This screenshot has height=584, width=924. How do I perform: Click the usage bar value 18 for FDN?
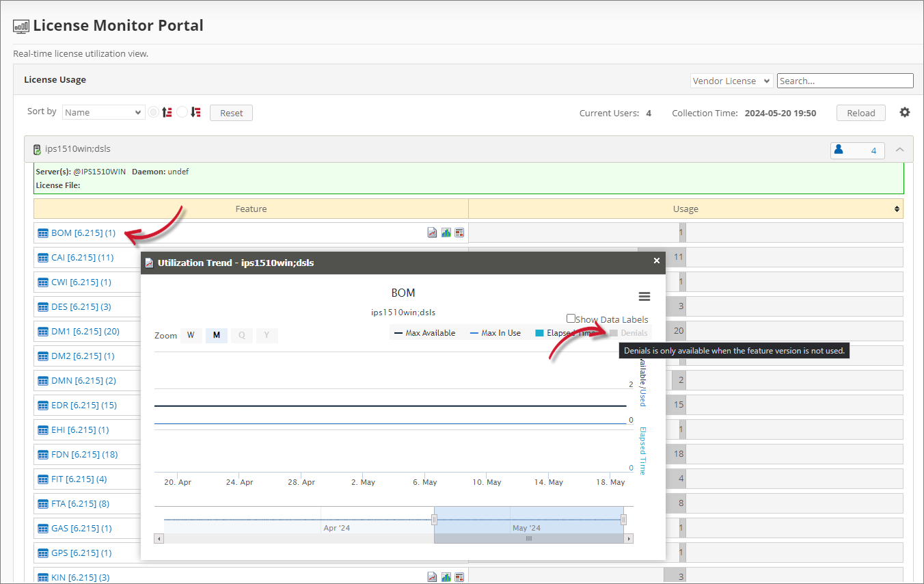[x=679, y=454]
